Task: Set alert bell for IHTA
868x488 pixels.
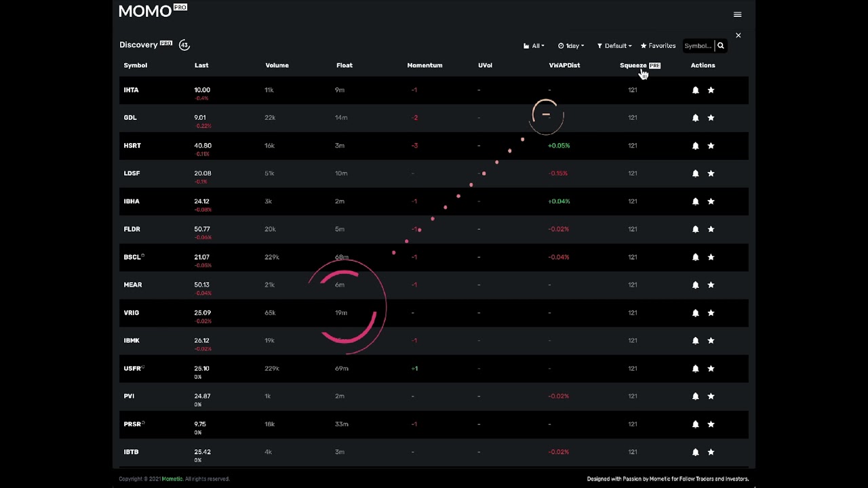Action: 695,90
